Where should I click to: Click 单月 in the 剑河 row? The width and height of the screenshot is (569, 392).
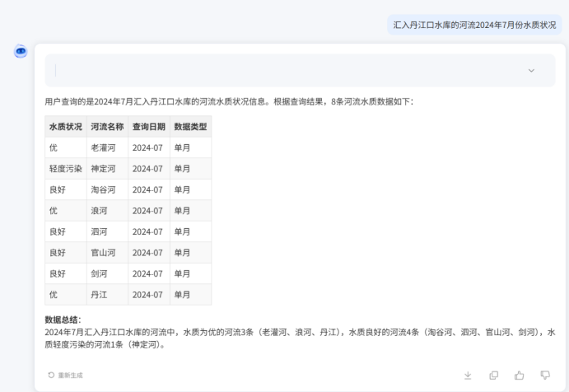[190, 273]
